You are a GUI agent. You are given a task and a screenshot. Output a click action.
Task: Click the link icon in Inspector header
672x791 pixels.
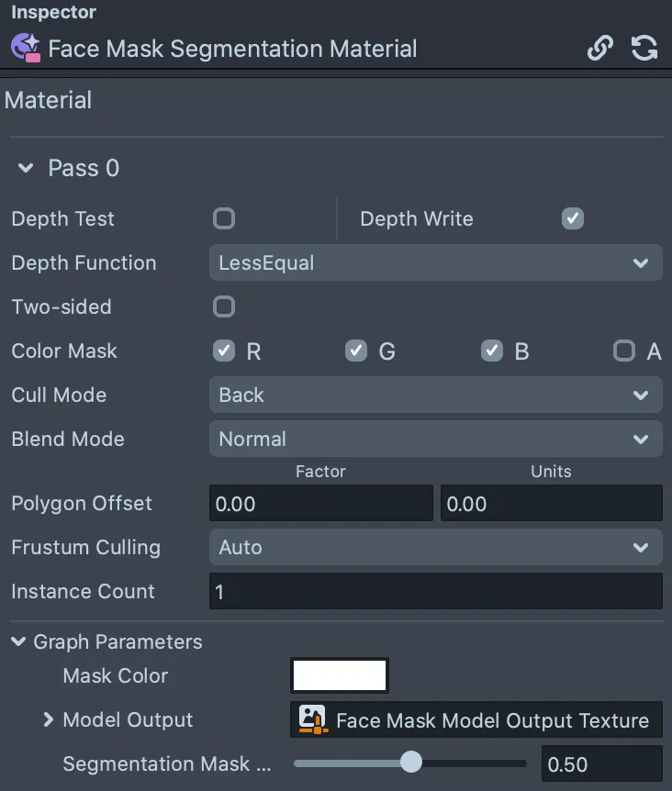coord(600,48)
